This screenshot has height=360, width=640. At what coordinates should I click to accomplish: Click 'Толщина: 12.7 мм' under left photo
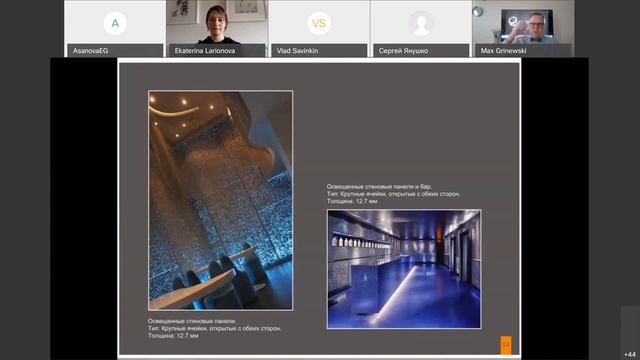pyautogui.click(x=173, y=336)
